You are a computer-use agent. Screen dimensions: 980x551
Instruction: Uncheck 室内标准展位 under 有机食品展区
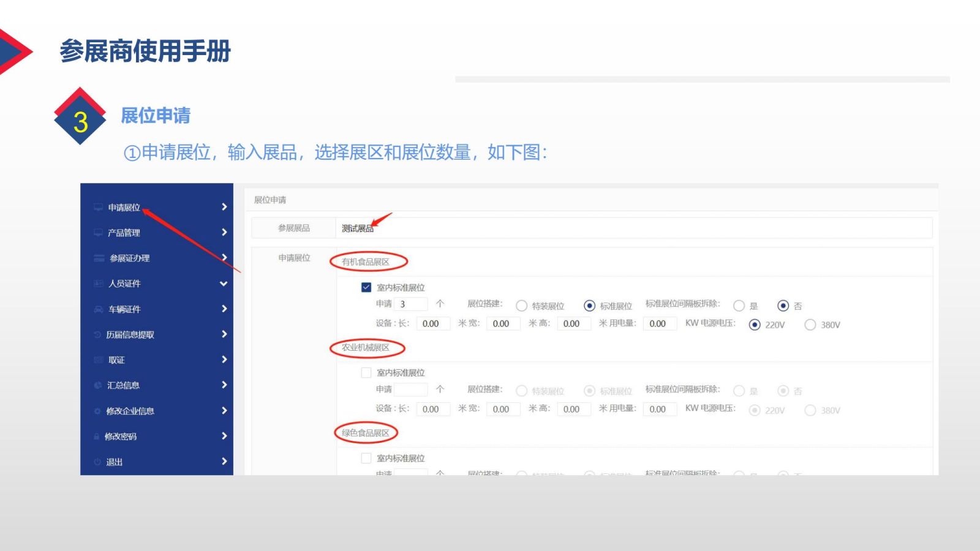[366, 287]
